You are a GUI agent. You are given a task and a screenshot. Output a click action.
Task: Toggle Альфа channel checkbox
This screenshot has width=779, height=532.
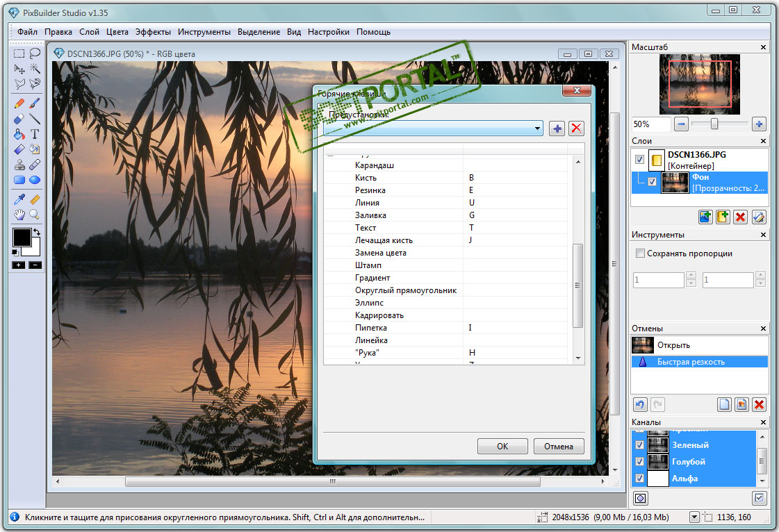[639, 479]
